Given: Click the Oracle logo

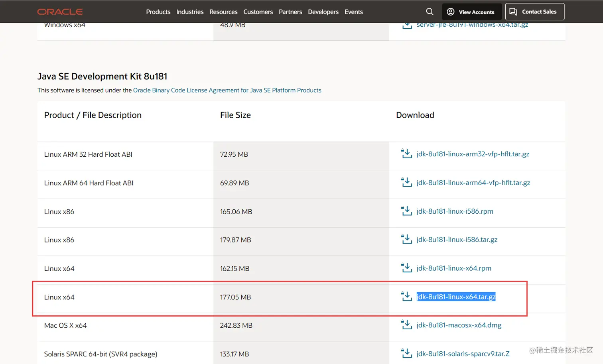Looking at the screenshot, I should [x=60, y=12].
